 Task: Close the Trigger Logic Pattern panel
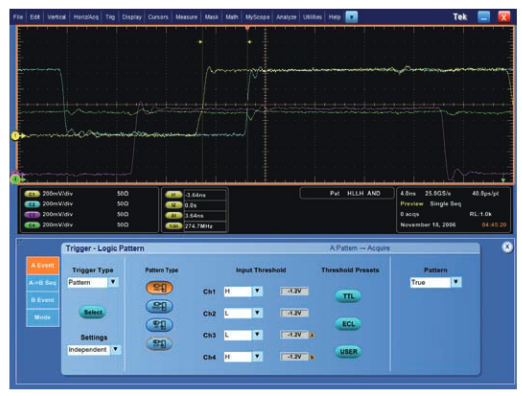507,247
